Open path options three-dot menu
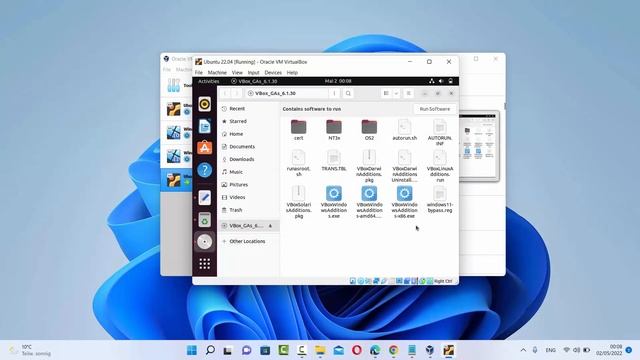The height and width of the screenshot is (360, 640). pyautogui.click(x=334, y=93)
